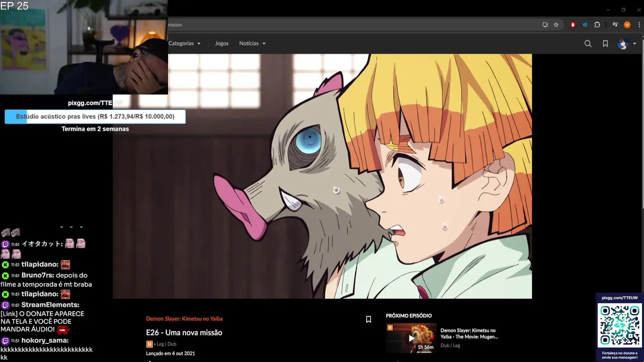Open the Mugen Train movie title link
Screen dimensions: 644x362
coord(469,333)
